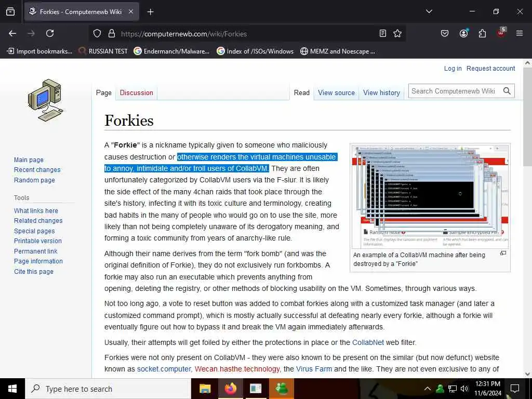Follow the CollabNet link
This screenshot has width=532, height=399.
368,342
